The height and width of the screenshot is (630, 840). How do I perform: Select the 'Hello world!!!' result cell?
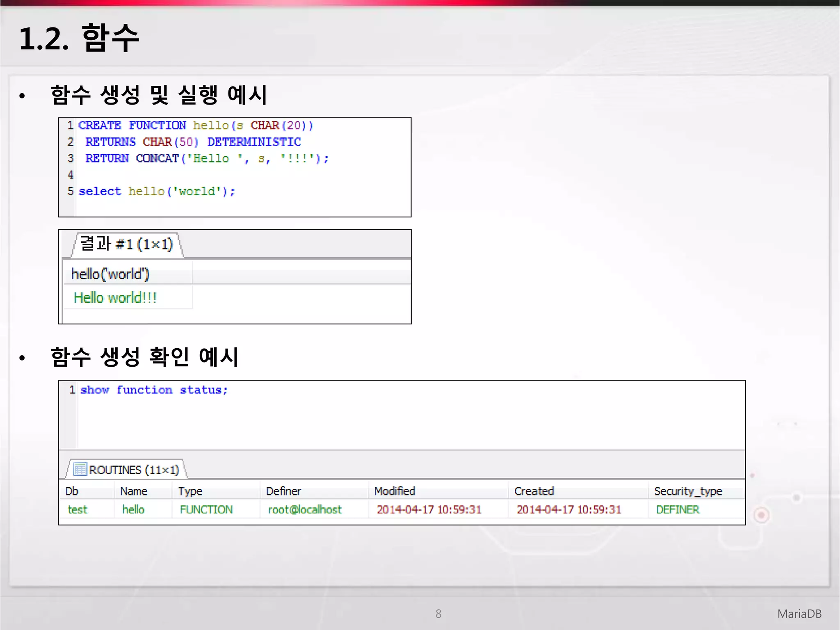click(x=128, y=297)
